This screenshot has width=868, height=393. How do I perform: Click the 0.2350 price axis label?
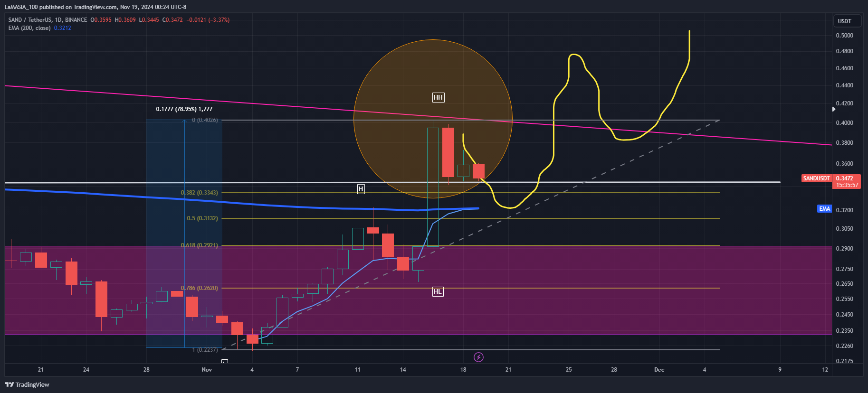845,331
